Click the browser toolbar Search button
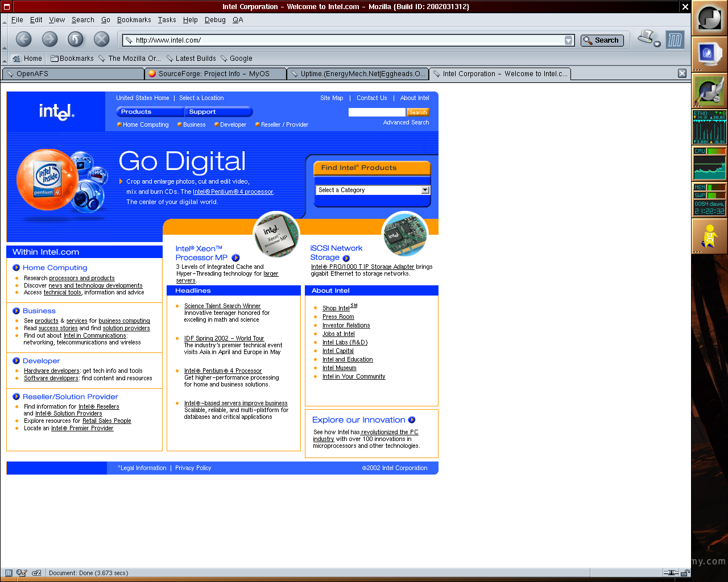728x582 pixels. pyautogui.click(x=602, y=40)
